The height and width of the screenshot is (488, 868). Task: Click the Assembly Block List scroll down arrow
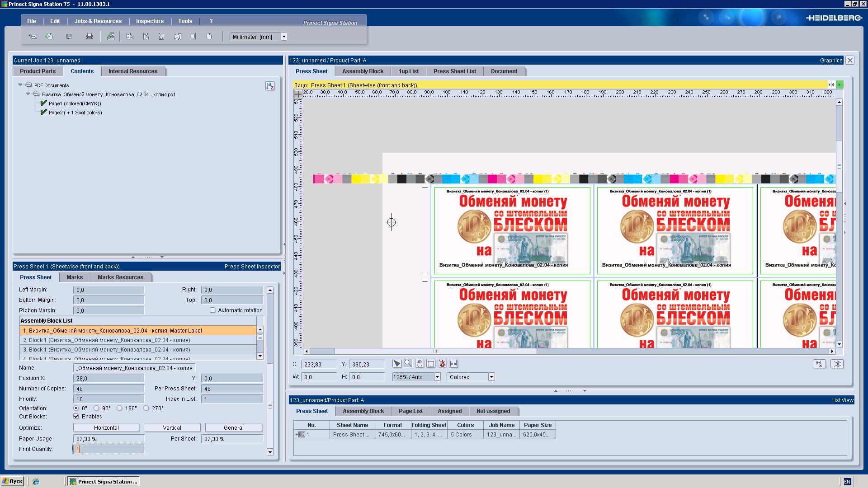pos(260,356)
